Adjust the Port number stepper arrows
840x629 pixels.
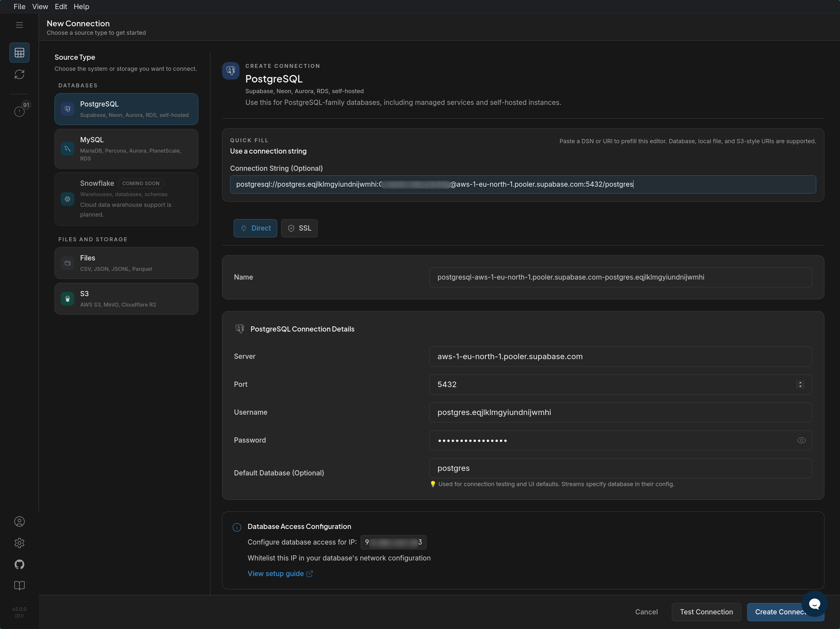click(800, 384)
